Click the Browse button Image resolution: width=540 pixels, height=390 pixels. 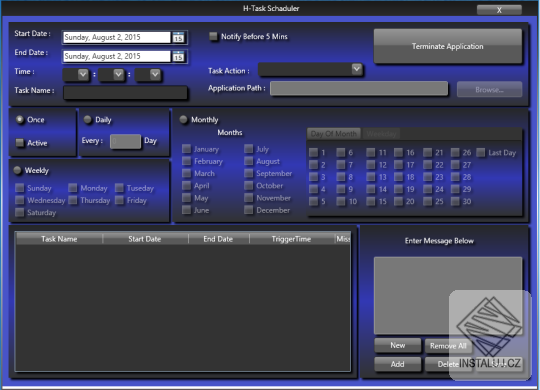click(x=489, y=90)
